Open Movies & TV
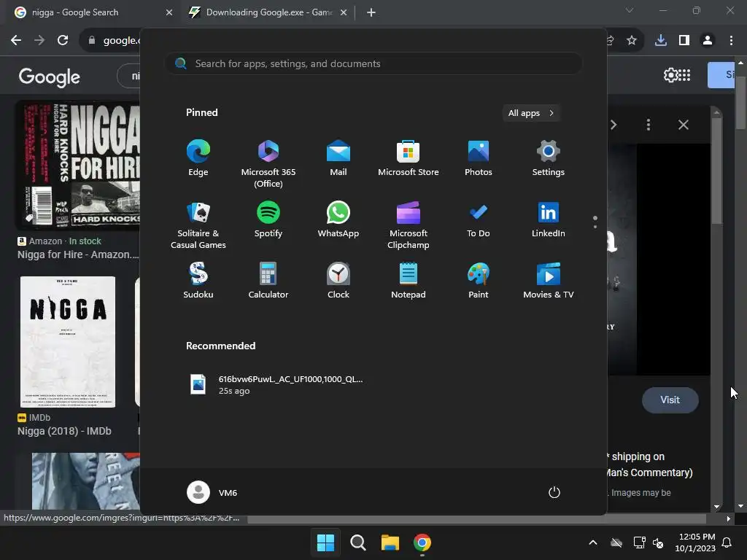The image size is (747, 560). 549,281
